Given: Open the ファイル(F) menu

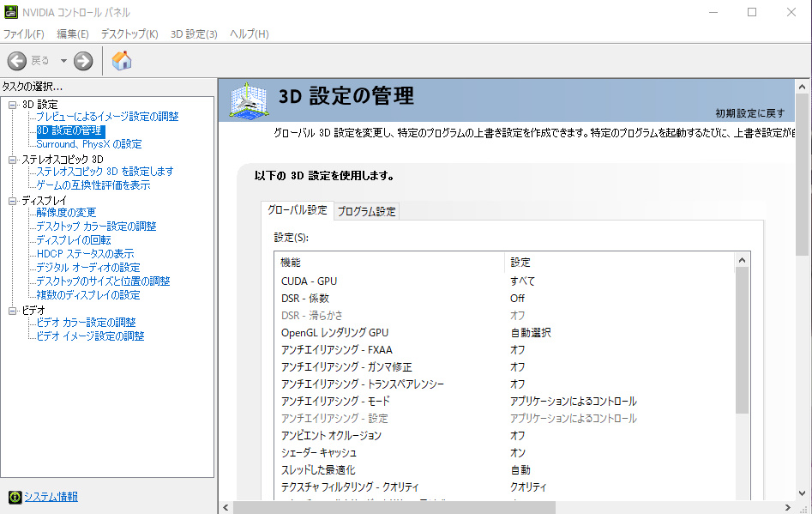Looking at the screenshot, I should tap(24, 34).
